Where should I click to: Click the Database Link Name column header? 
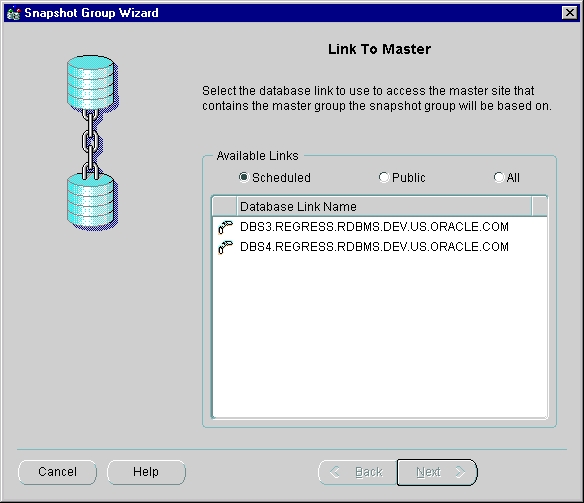coord(384,206)
